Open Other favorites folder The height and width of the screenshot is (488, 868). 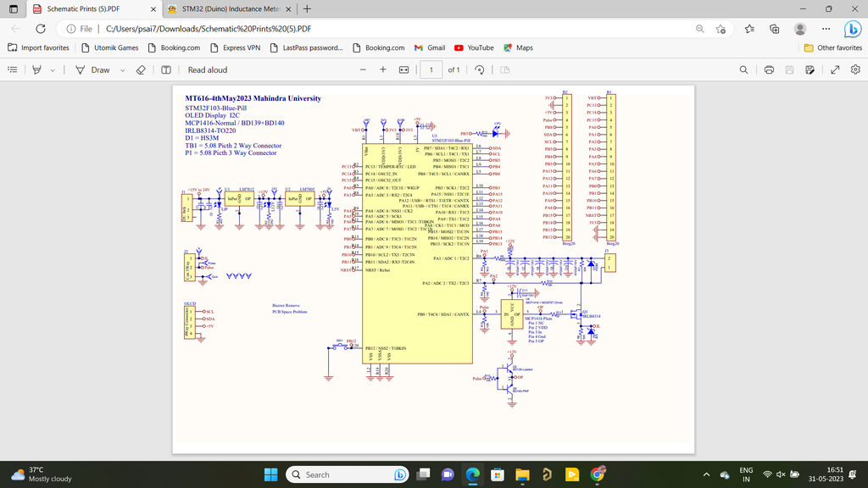pos(833,47)
